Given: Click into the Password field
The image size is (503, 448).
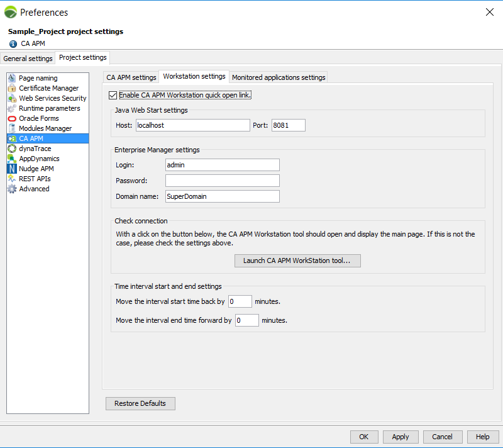Looking at the screenshot, I should click(222, 181).
